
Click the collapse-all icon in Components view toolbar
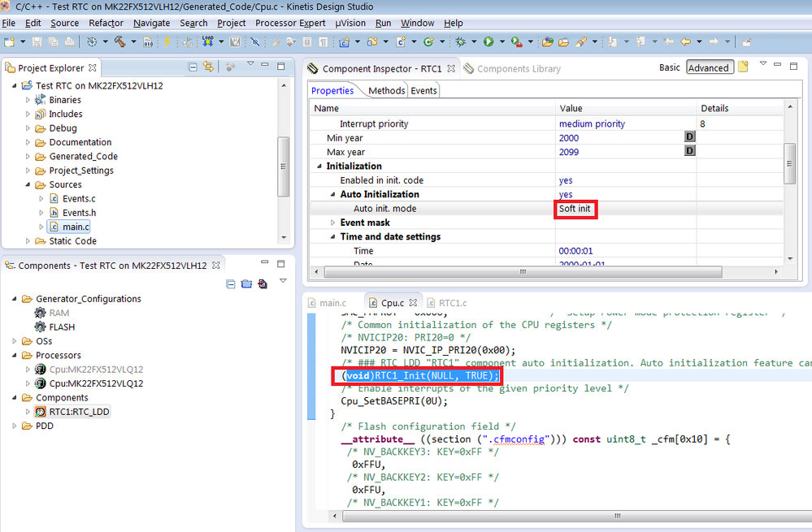pos(231,284)
